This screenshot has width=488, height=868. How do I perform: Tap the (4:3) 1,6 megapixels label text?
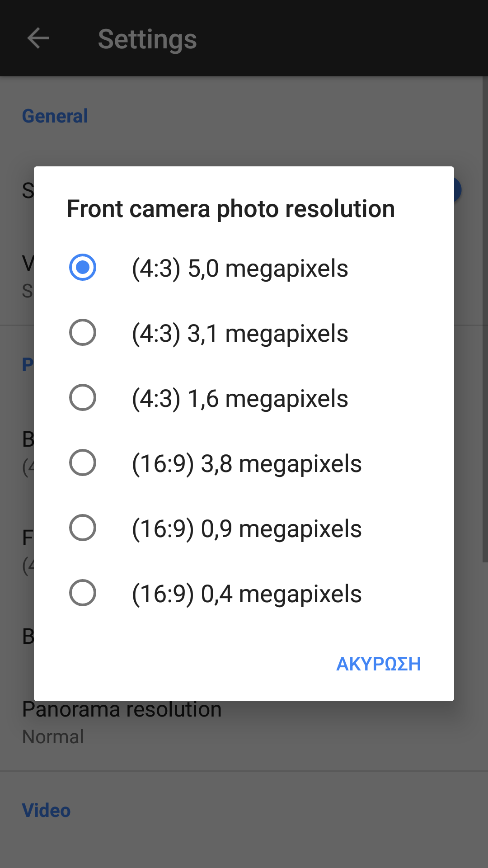coord(240,399)
